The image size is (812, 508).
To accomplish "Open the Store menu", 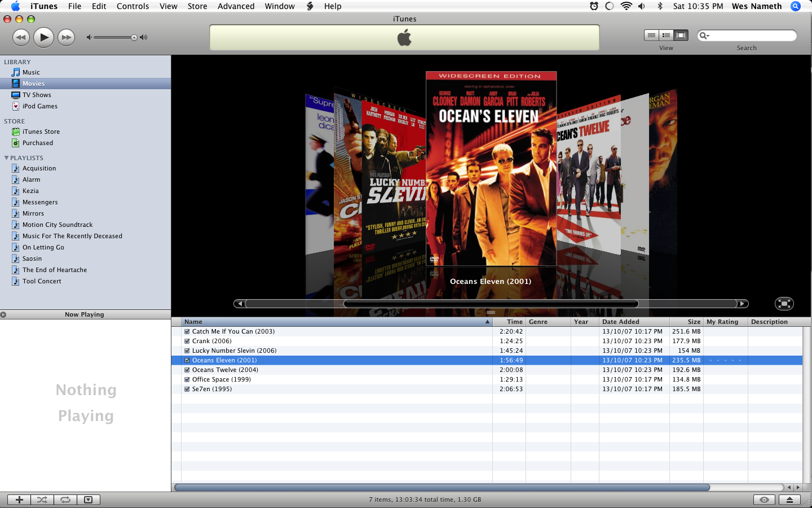I will click(x=197, y=6).
